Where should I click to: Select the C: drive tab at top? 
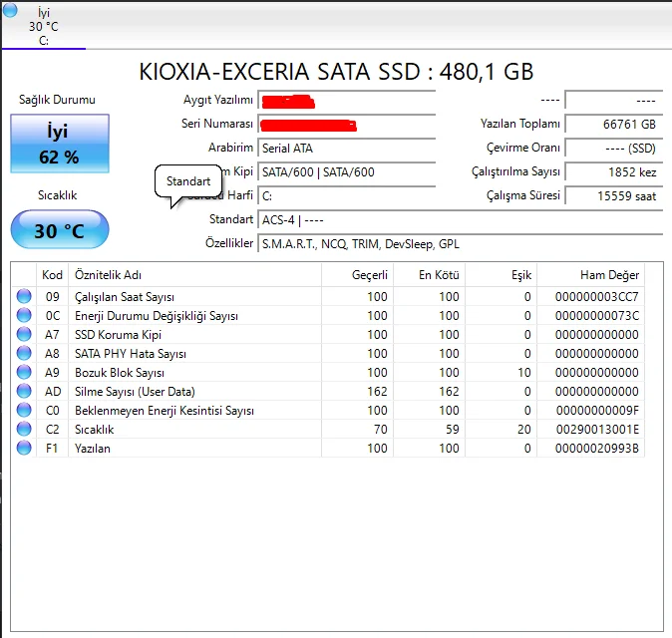click(x=43, y=27)
